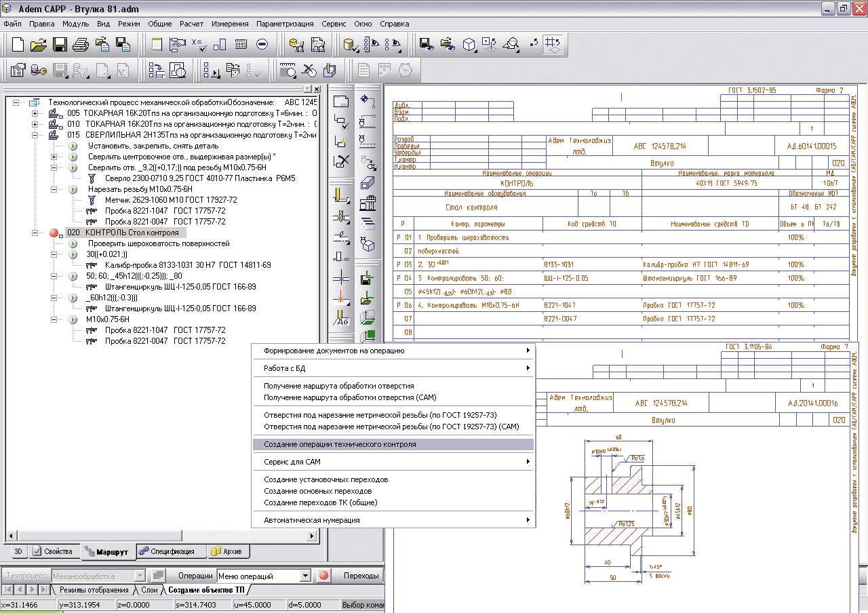
Task: Click the 3D cube view icon
Action: (x=469, y=45)
